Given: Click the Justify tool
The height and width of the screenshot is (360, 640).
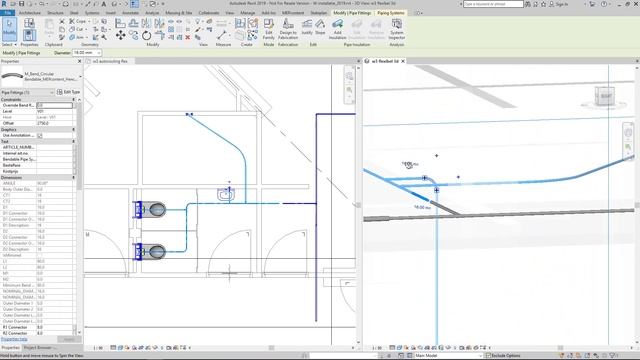Looking at the screenshot, I should tap(307, 27).
